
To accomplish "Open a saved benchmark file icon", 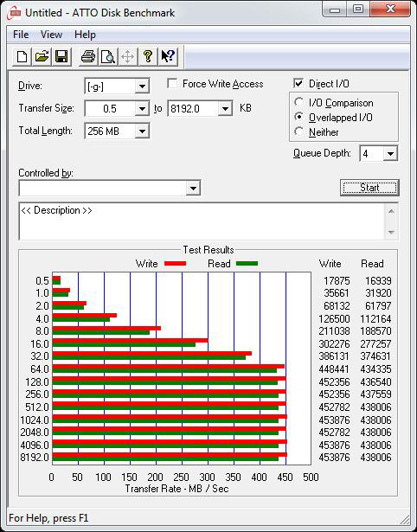I will (42, 56).
